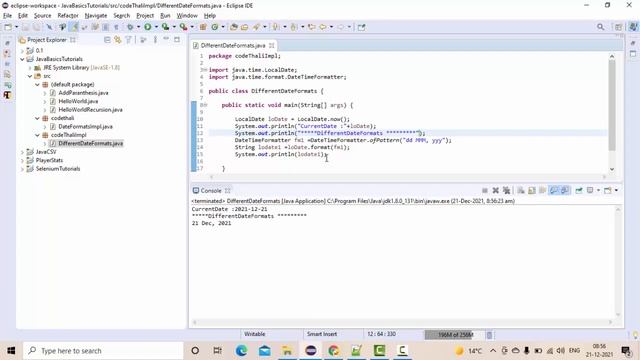This screenshot has width=640, height=360.
Task: Toggle Scroll Lock in console toolbar
Action: (x=531, y=190)
